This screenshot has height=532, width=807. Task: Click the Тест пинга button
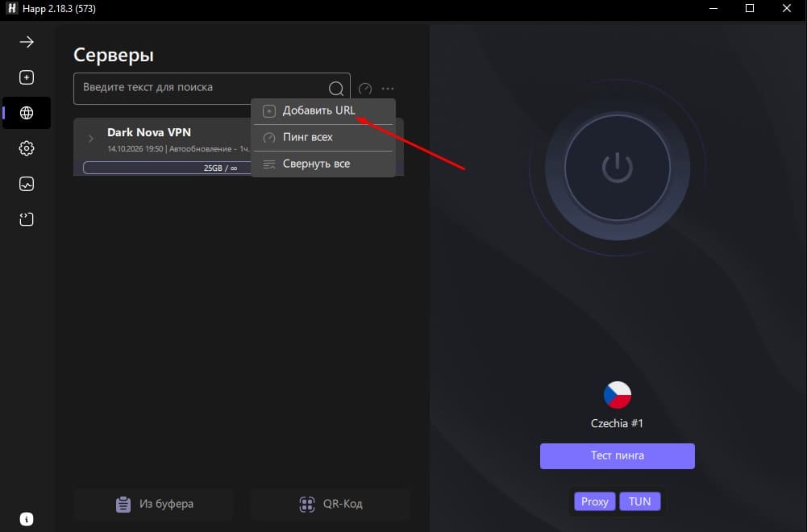point(617,456)
